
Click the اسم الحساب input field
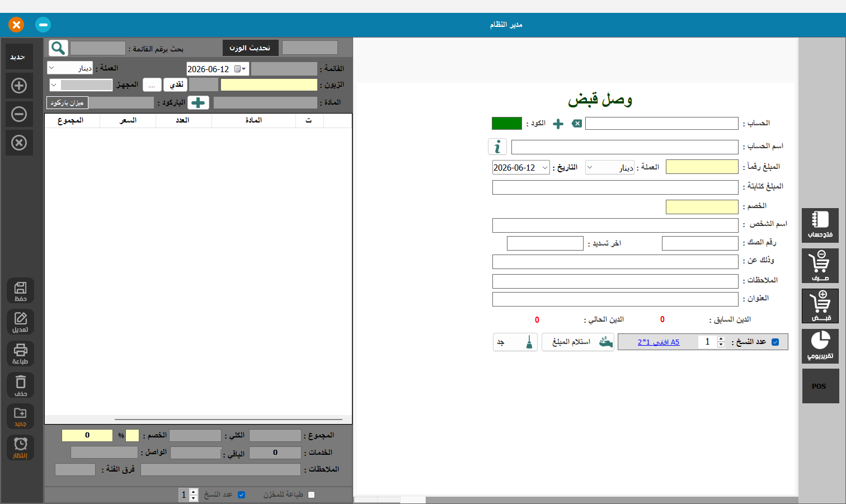point(625,147)
